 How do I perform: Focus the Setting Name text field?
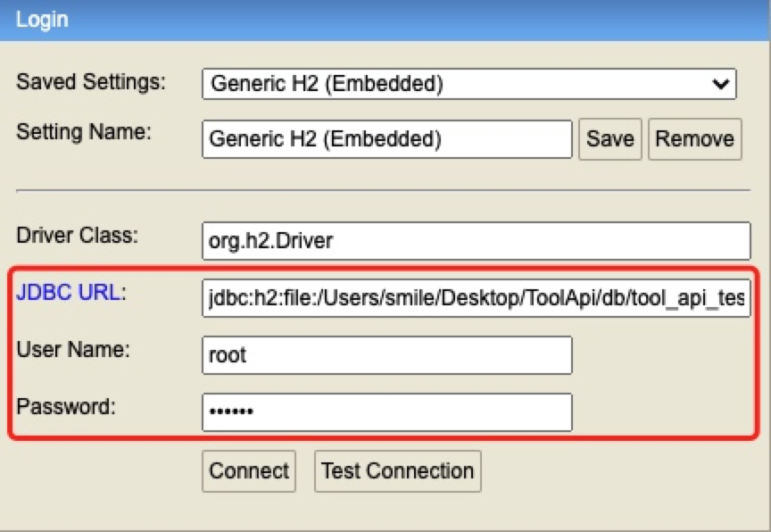click(386, 139)
